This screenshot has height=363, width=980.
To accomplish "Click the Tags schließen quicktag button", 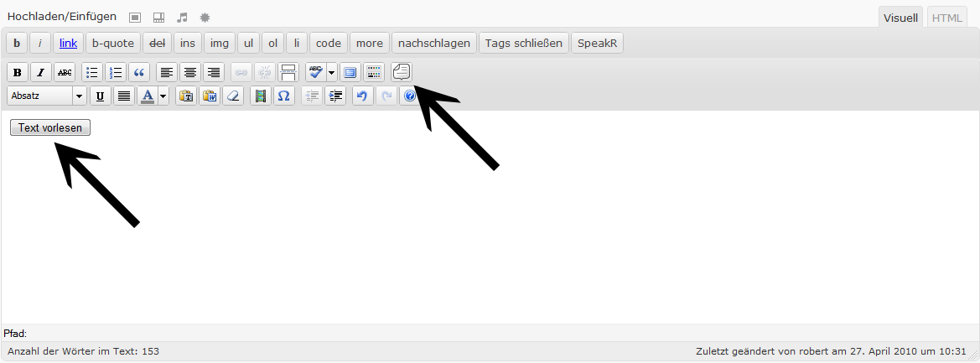I will (x=524, y=43).
